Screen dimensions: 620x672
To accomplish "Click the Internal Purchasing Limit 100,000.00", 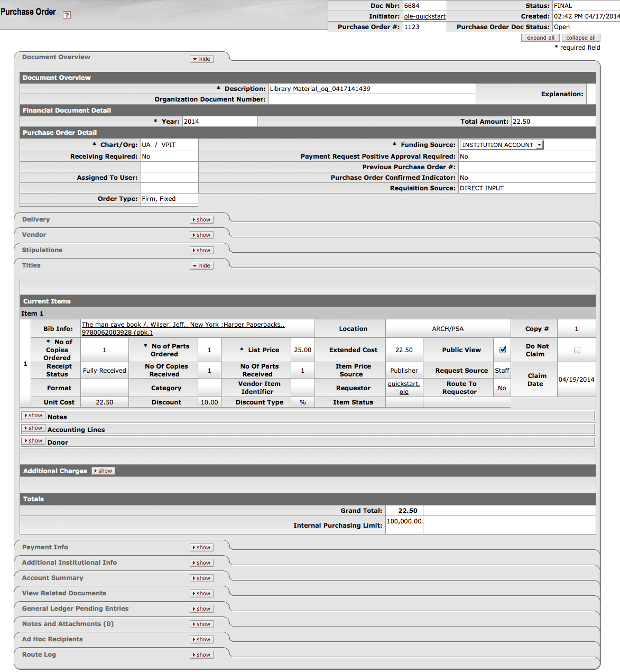I will (x=404, y=521).
